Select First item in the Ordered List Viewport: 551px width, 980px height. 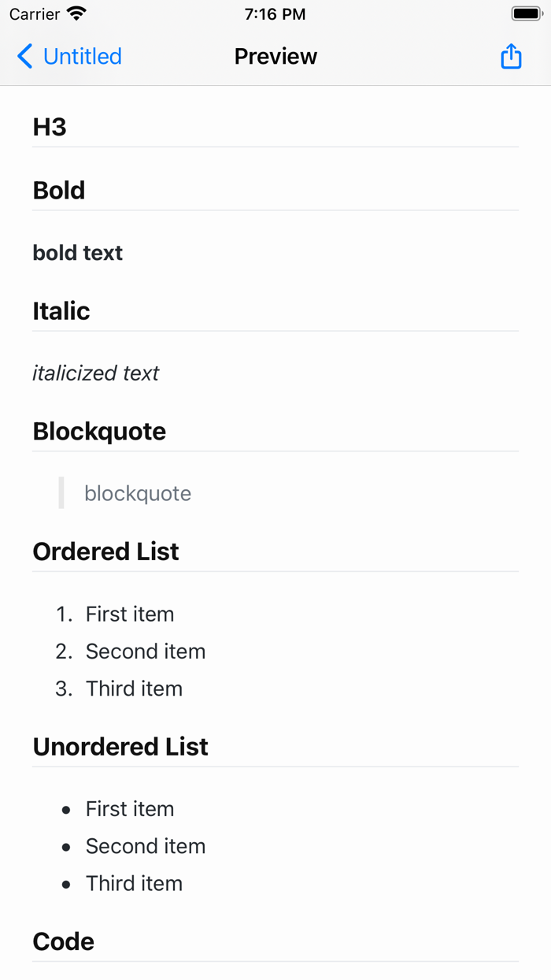(x=130, y=614)
